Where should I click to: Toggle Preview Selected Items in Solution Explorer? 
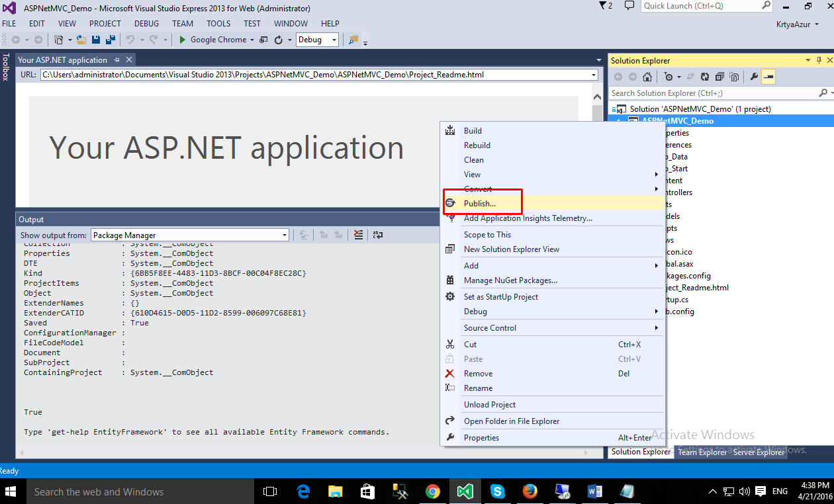point(768,77)
